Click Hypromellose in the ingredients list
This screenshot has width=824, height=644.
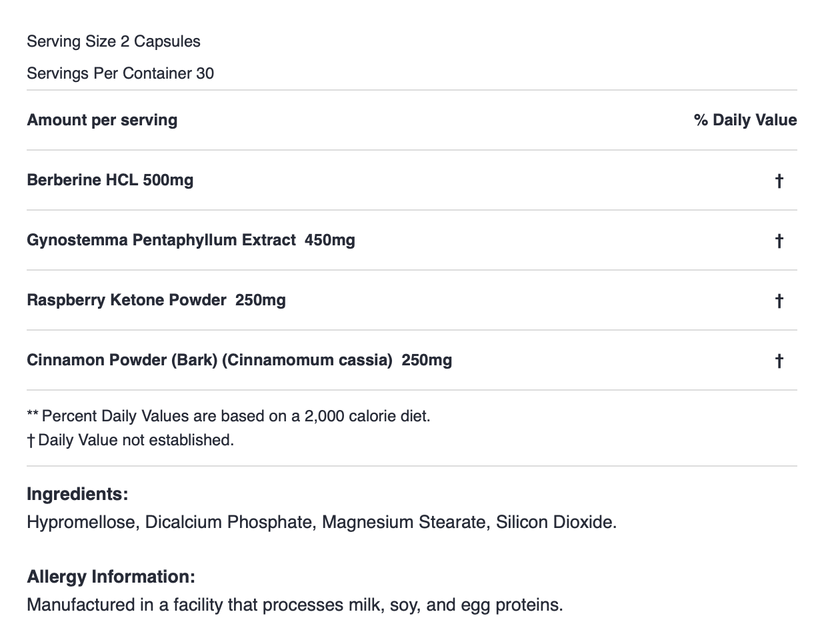81,522
